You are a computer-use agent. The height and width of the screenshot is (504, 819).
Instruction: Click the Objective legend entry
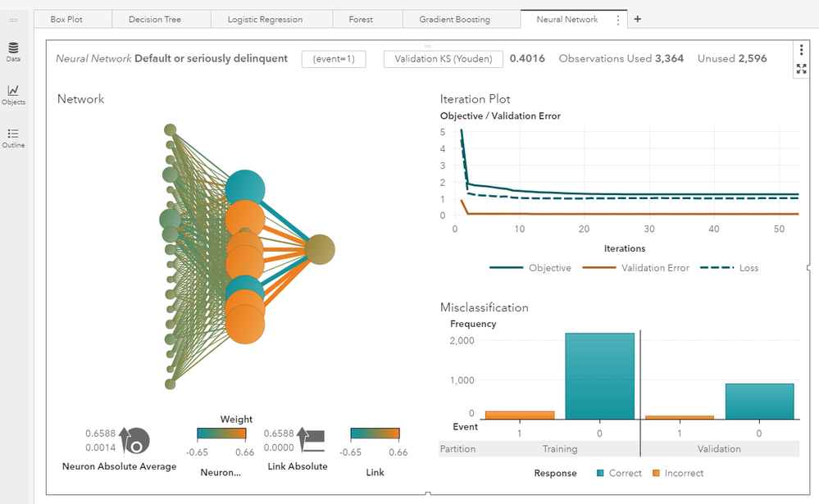coord(531,268)
